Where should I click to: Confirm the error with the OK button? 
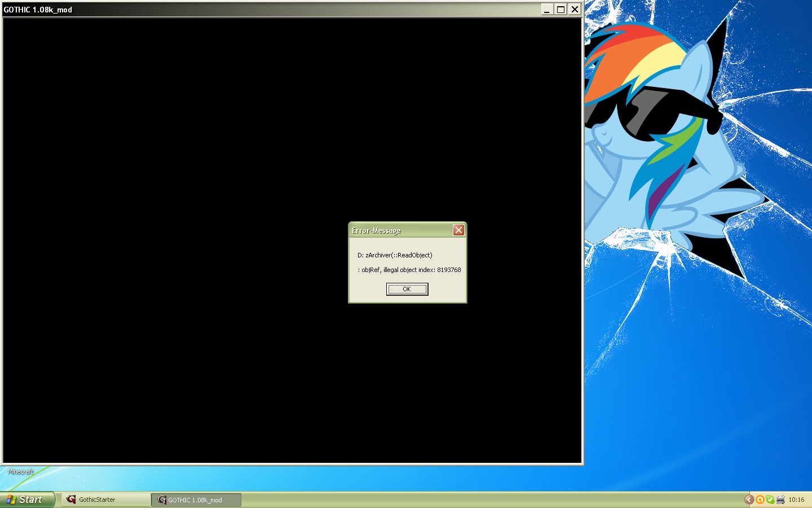407,289
